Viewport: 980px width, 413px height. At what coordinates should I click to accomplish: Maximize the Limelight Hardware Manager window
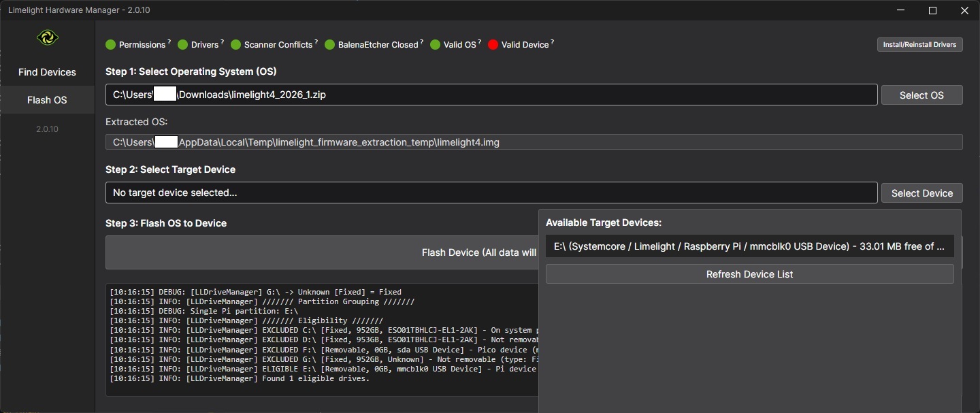[x=932, y=10]
